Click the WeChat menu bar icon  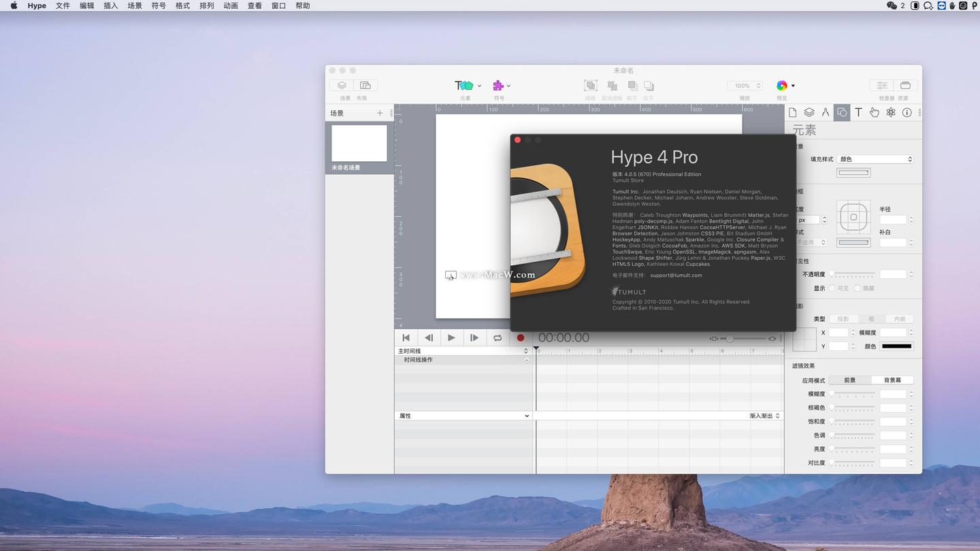coord(892,5)
